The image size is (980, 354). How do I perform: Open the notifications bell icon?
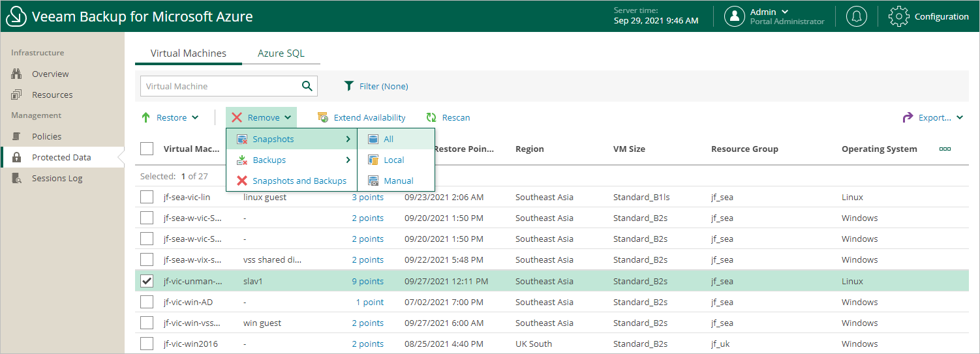coord(856,16)
